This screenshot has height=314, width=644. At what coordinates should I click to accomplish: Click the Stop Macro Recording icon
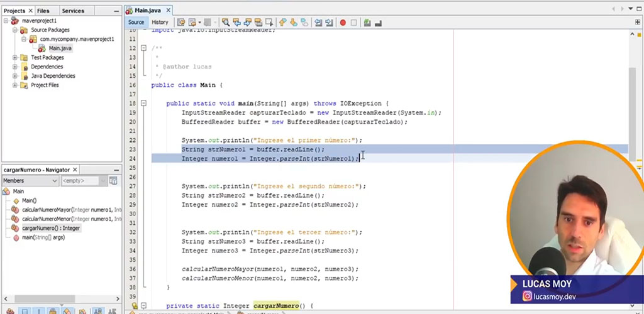(354, 23)
